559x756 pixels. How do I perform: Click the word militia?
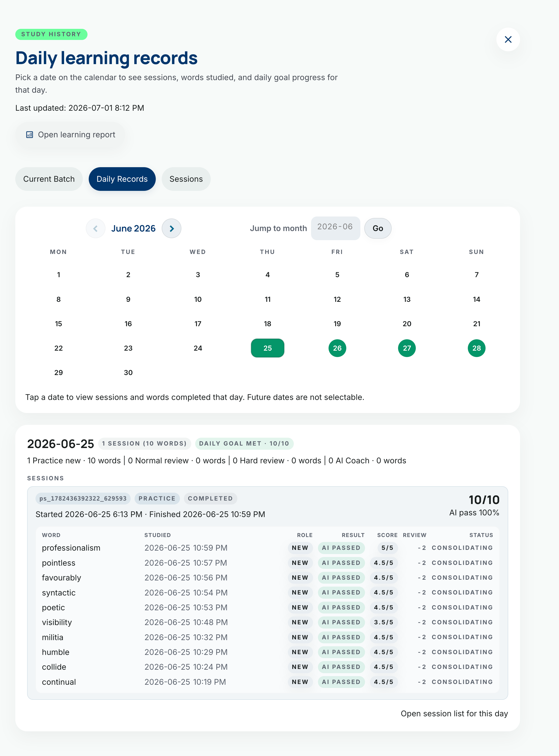point(52,637)
